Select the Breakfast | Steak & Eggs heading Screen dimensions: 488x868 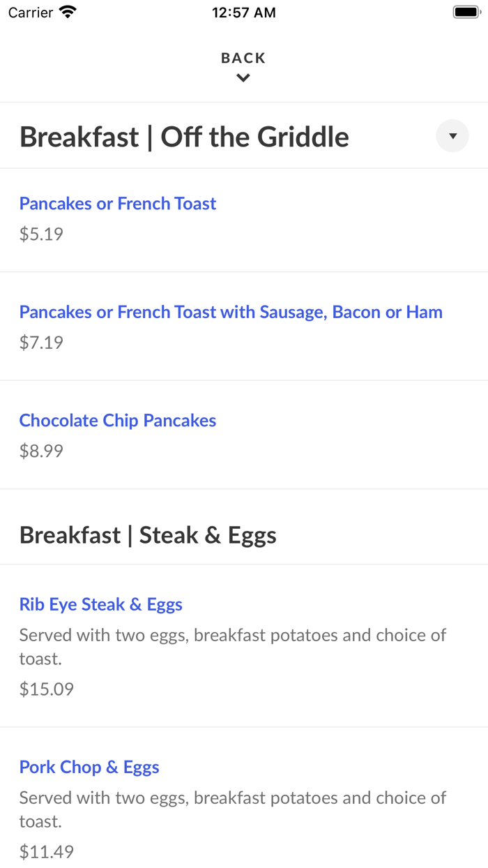click(148, 535)
